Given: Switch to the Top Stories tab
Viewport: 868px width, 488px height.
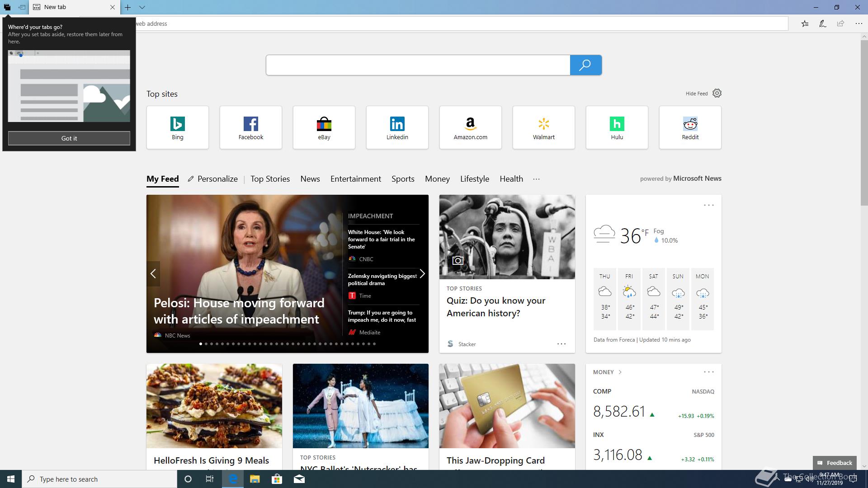Looking at the screenshot, I should 270,179.
